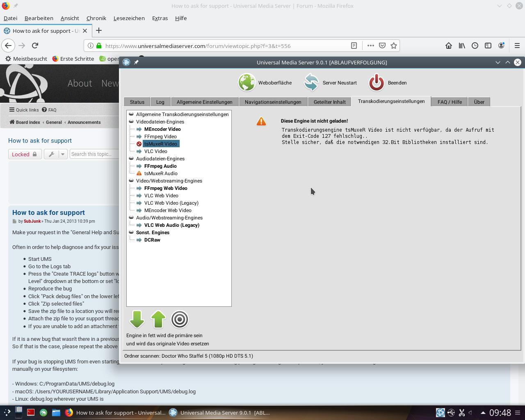
Task: Focus the 'Search this topic' field
Action: pos(94,154)
